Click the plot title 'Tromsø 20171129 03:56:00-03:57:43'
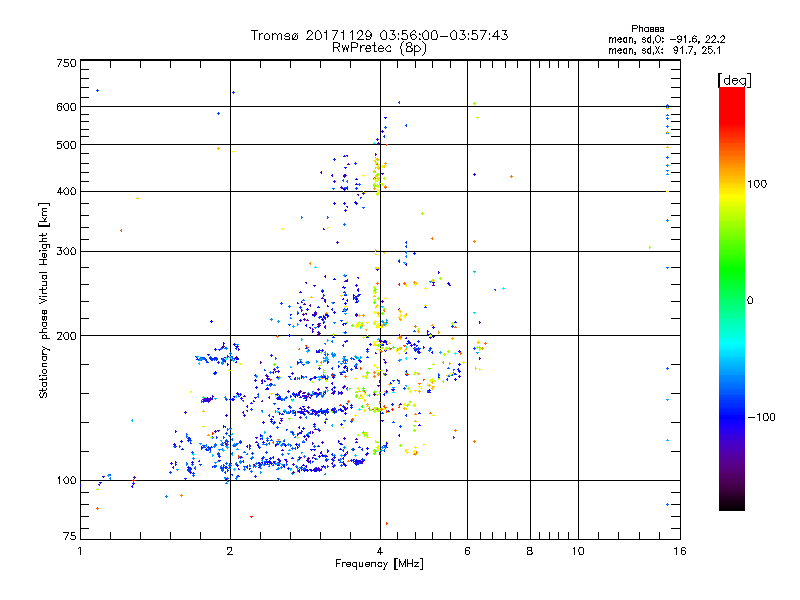This screenshot has width=800, height=600. pos(379,35)
